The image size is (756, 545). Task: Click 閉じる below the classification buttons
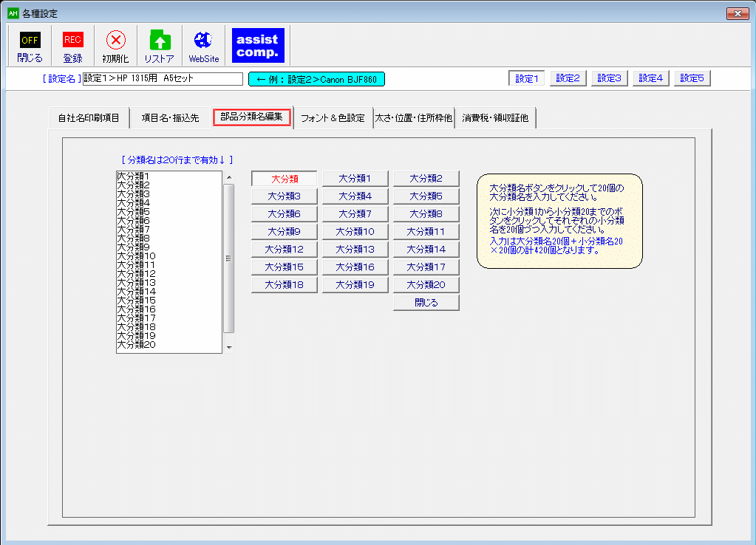[x=426, y=302]
